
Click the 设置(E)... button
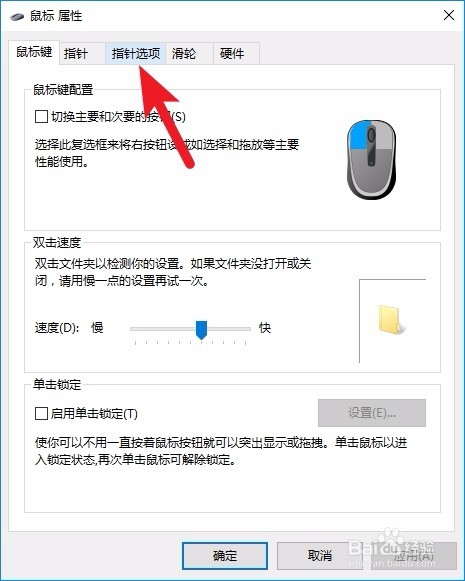coord(372,413)
